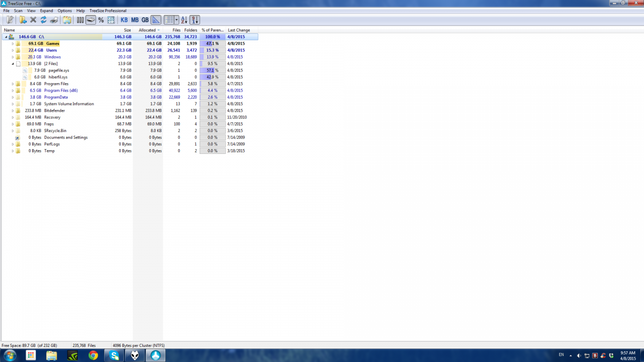Collapse the [2 Files] node
Image resolution: width=644 pixels, height=362 pixels.
point(13,64)
